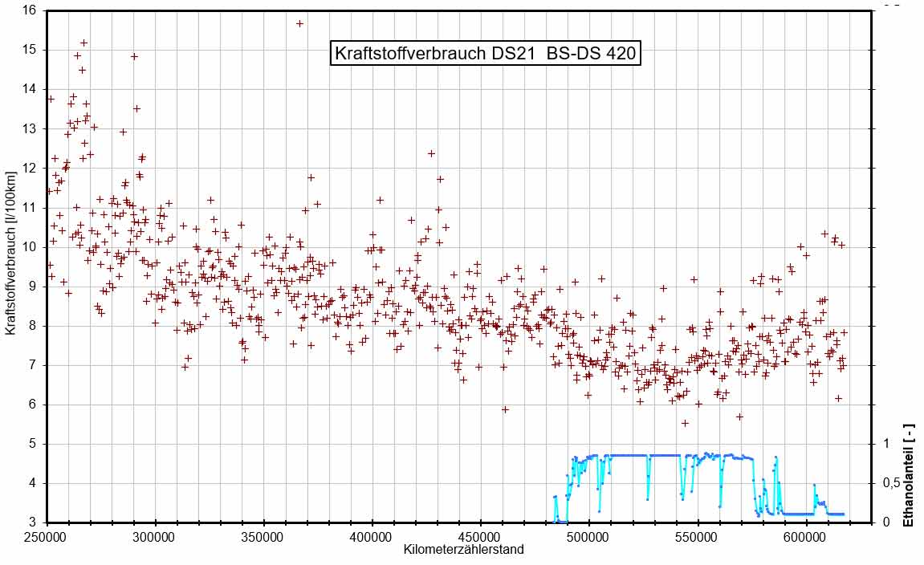Select the secondary axis tick label '1'
This screenshot has height=565, width=924.
[886, 444]
